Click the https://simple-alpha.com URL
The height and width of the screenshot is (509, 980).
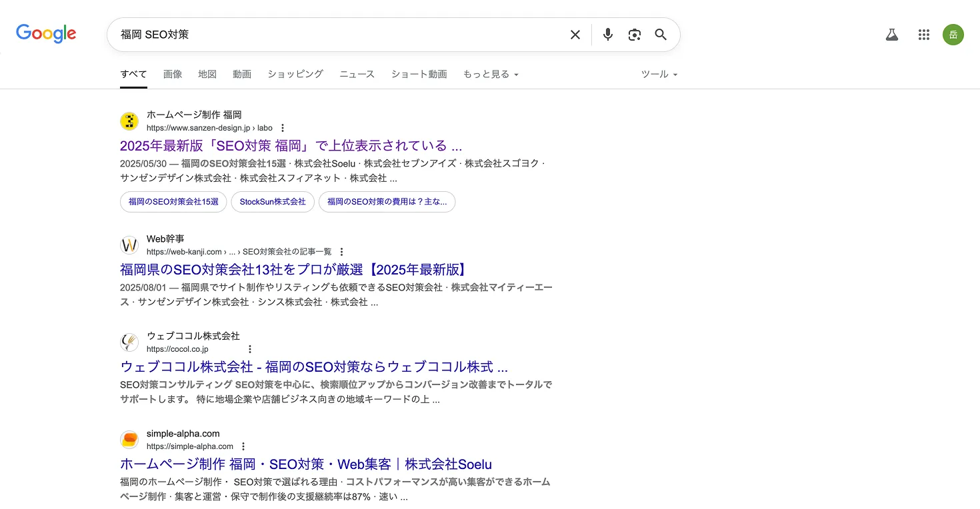tap(190, 446)
